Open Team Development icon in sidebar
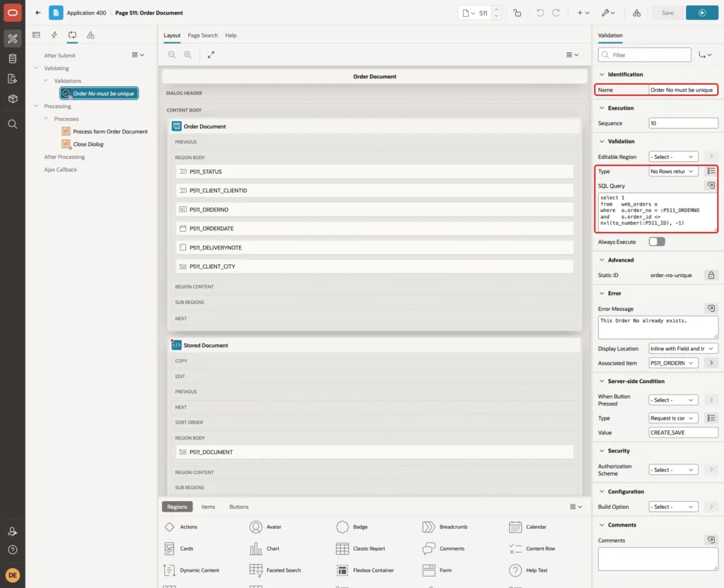The width and height of the screenshot is (724, 588). pos(13,79)
